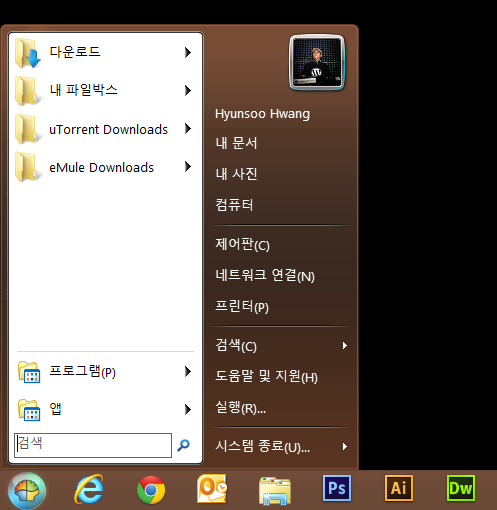
Task: Launch Dreamweaver from the taskbar
Action: [x=461, y=488]
